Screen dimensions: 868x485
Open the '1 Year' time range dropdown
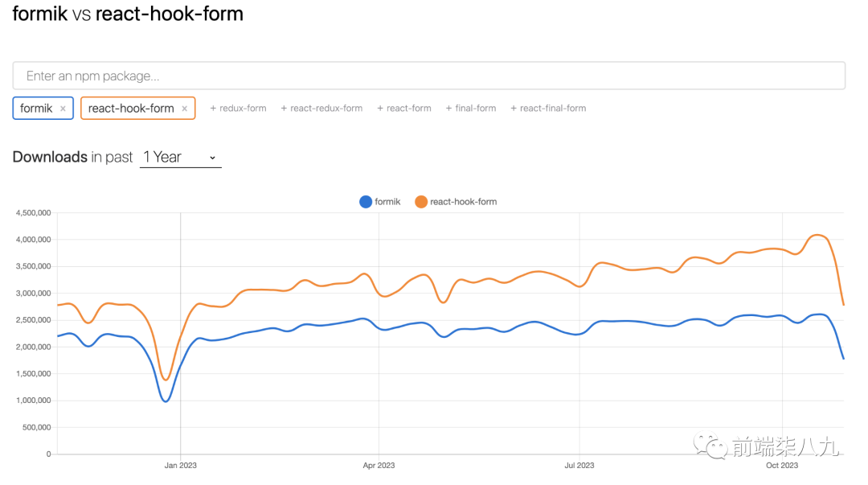click(x=181, y=158)
